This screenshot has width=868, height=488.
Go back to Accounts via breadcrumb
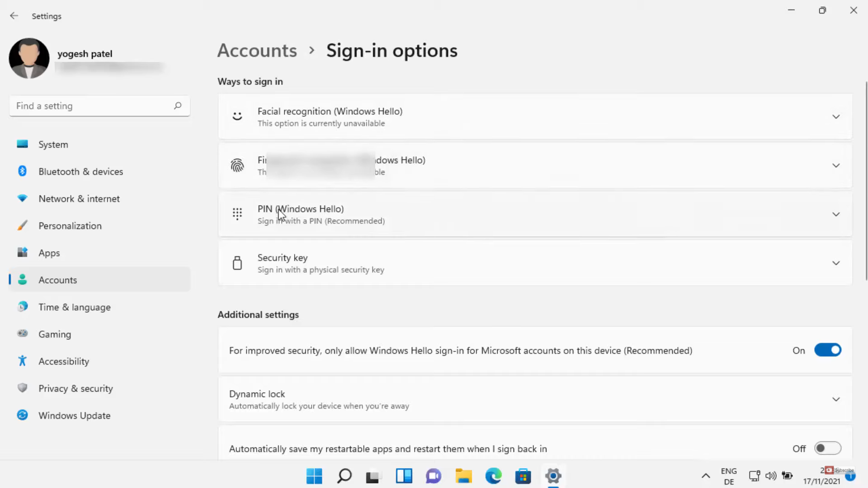click(x=257, y=51)
